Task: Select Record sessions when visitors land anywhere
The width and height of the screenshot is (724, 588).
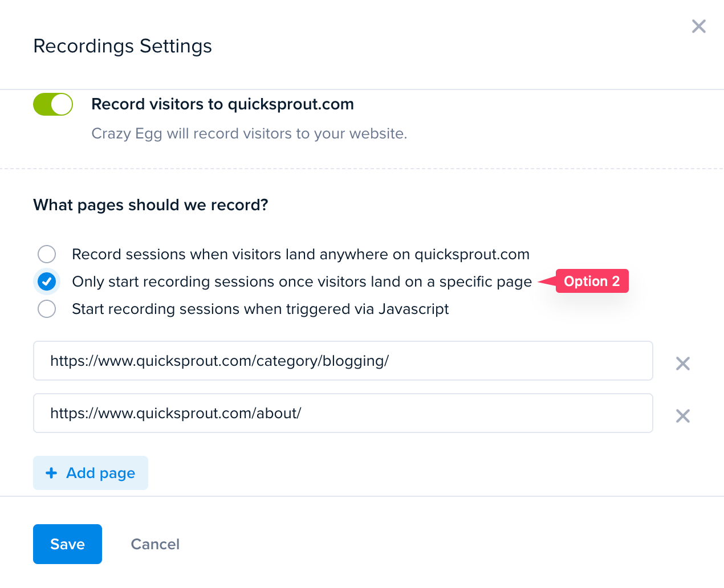Action: 47,254
